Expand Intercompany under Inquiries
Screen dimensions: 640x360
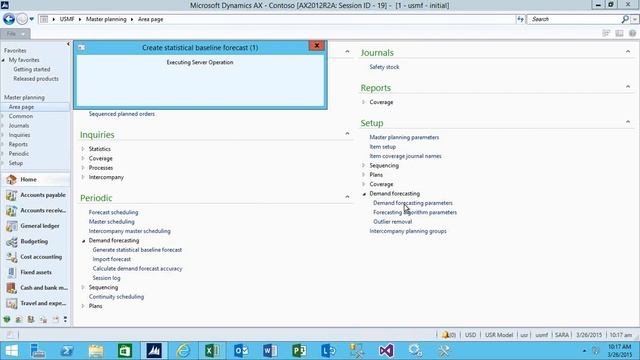coord(83,177)
